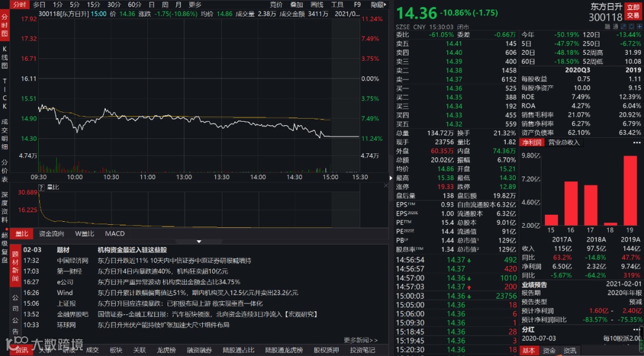Click the question mark help icon by 量比
The width and height of the screenshot is (644, 356).
(41, 187)
